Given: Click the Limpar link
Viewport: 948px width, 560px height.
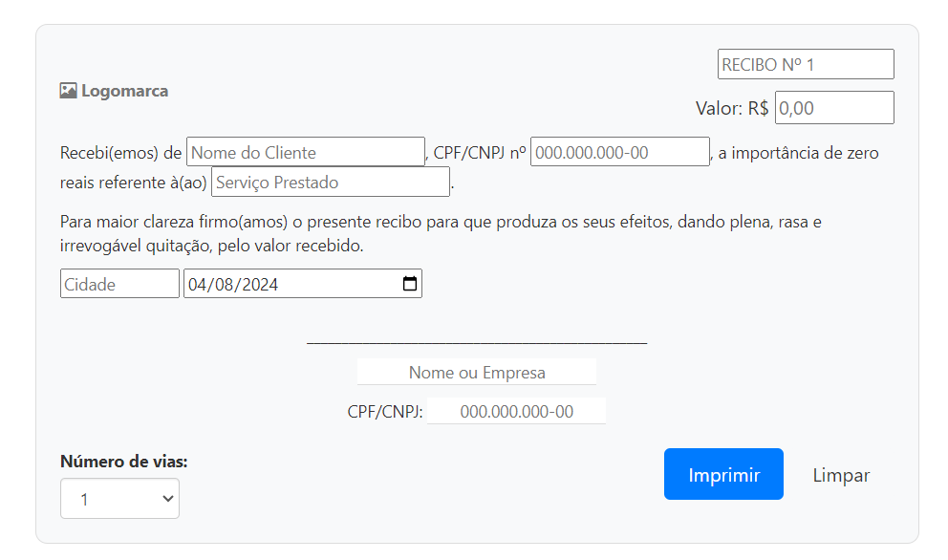Looking at the screenshot, I should click(840, 474).
